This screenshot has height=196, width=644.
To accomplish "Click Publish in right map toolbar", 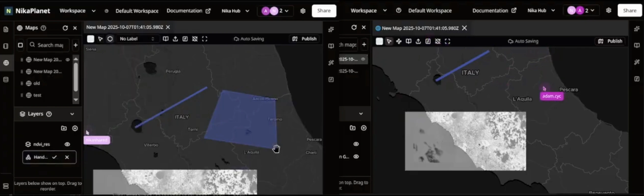I will click(x=610, y=41).
